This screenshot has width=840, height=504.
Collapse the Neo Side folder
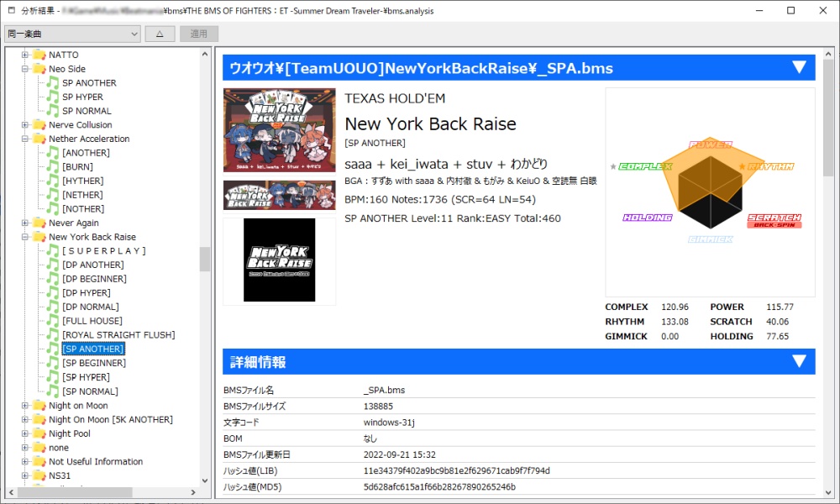tap(24, 69)
